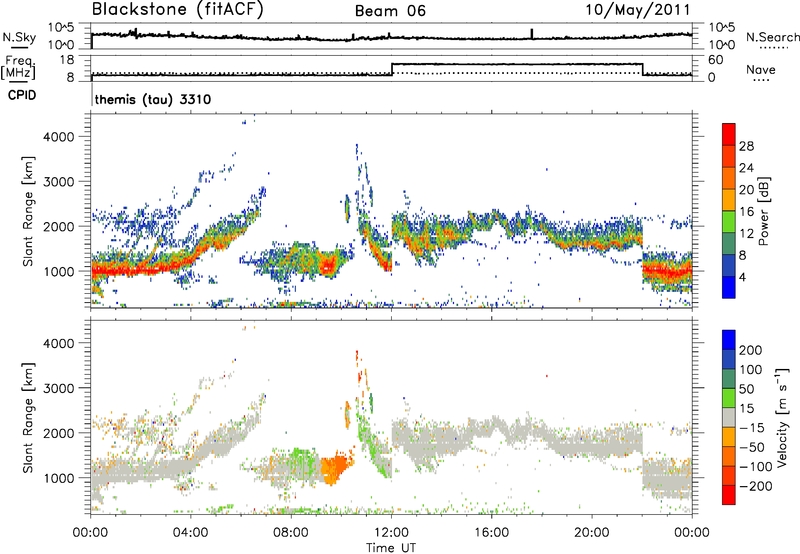The image size is (800, 554).
Task: Click the blue swatch at Power bar bottom
Action: 729,287
